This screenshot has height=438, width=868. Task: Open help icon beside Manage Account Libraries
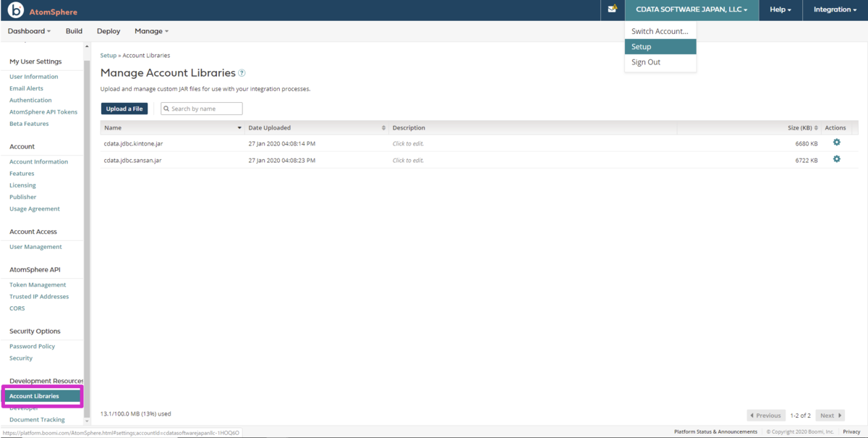(242, 73)
